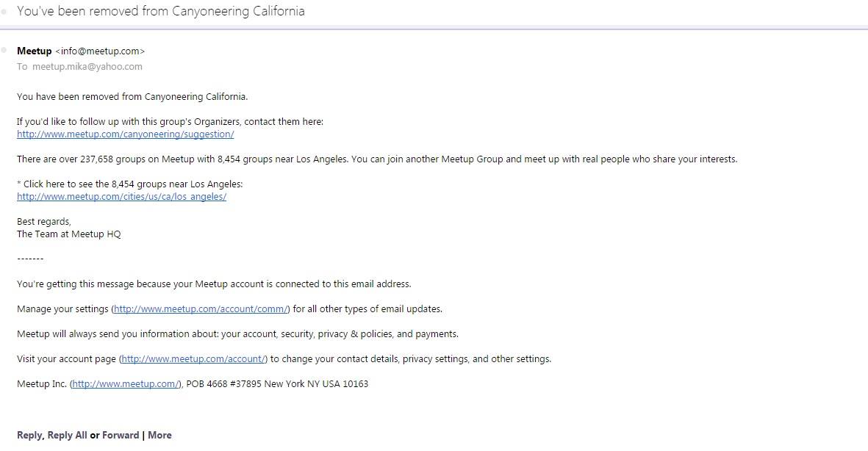Click the 'Best regards,' line

[43, 221]
